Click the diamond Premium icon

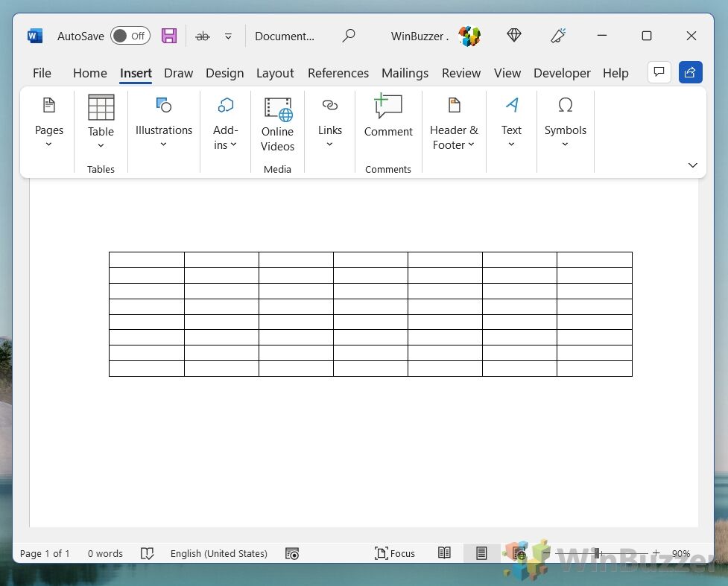(x=513, y=36)
